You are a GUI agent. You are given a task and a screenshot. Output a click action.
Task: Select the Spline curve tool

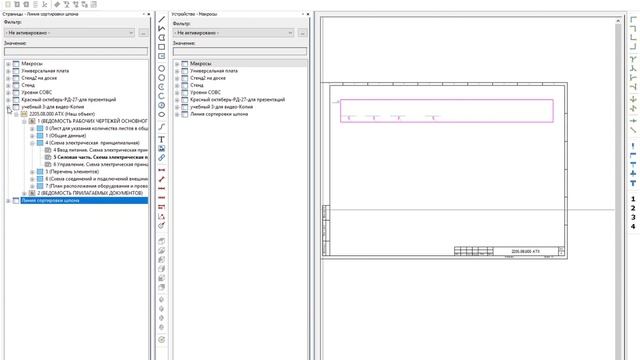tap(162, 127)
